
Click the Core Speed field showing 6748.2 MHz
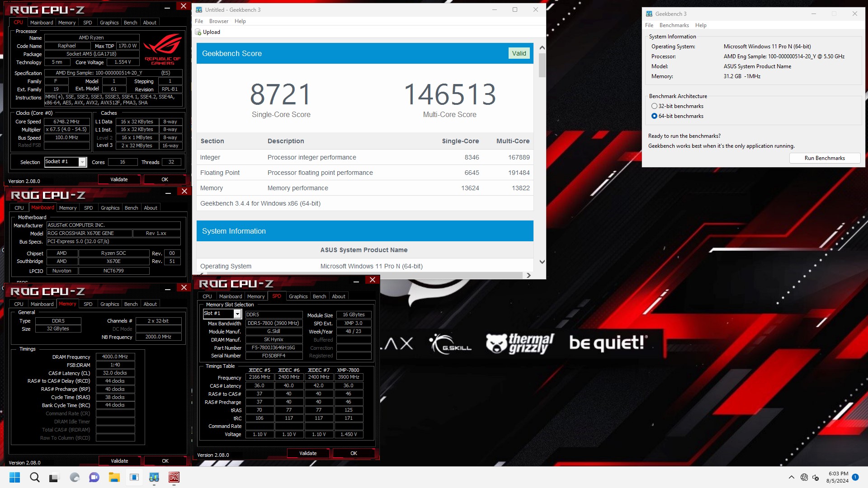[x=66, y=122]
